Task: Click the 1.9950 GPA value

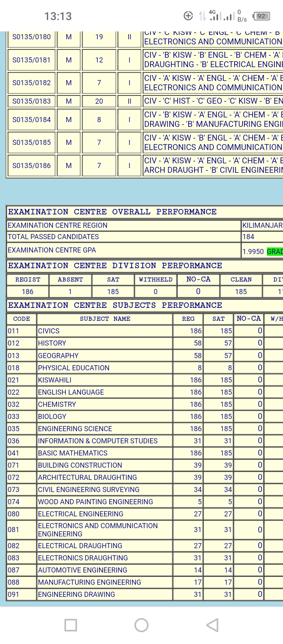Action: (x=253, y=252)
